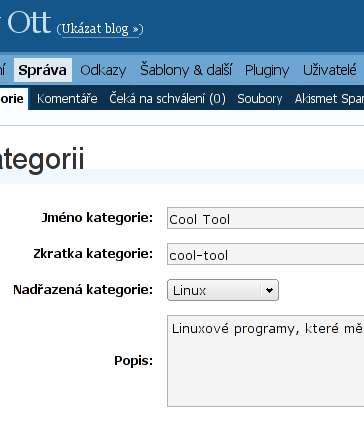Click the Nadřazená kategorie label

pyautogui.click(x=83, y=290)
